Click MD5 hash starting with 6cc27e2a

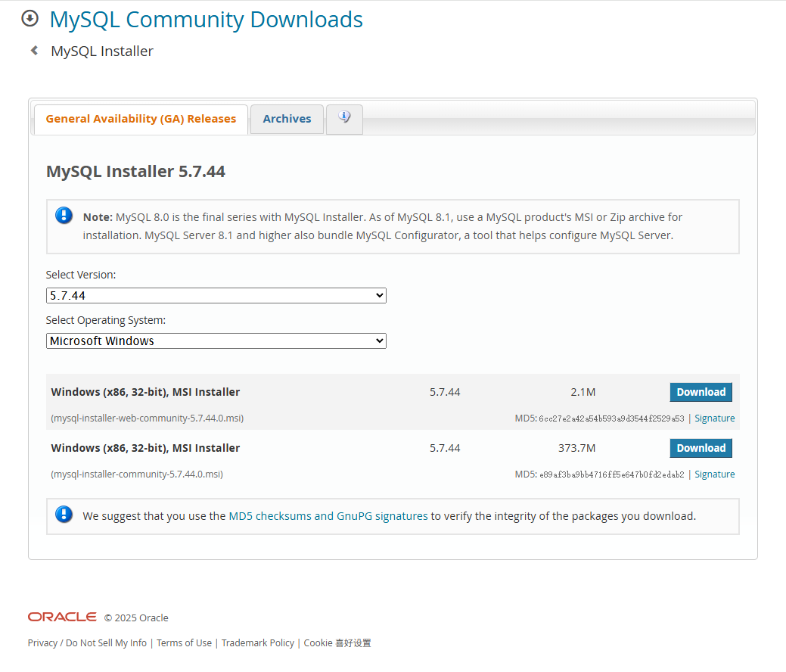tap(611, 418)
